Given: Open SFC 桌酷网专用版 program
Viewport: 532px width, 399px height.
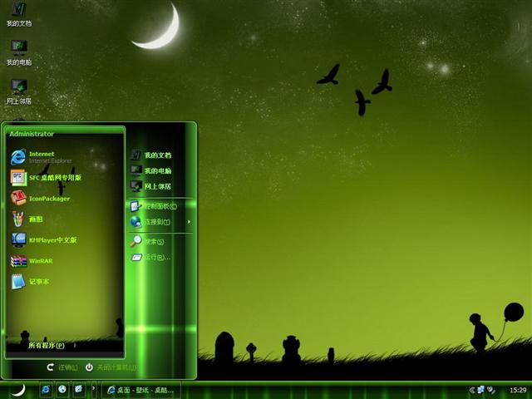Looking at the screenshot, I should (47, 177).
